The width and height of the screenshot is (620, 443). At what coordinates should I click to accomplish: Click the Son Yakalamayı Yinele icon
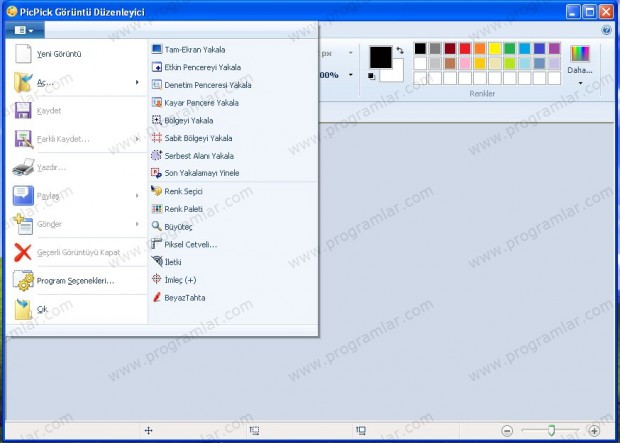click(x=157, y=173)
